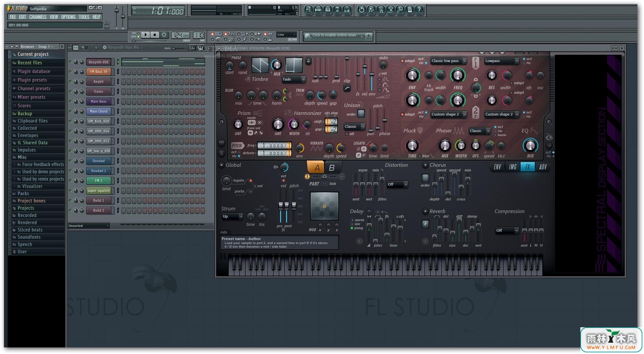The width and height of the screenshot is (644, 354).
Task: Open the Strum Up direction dropdown
Action: [232, 217]
